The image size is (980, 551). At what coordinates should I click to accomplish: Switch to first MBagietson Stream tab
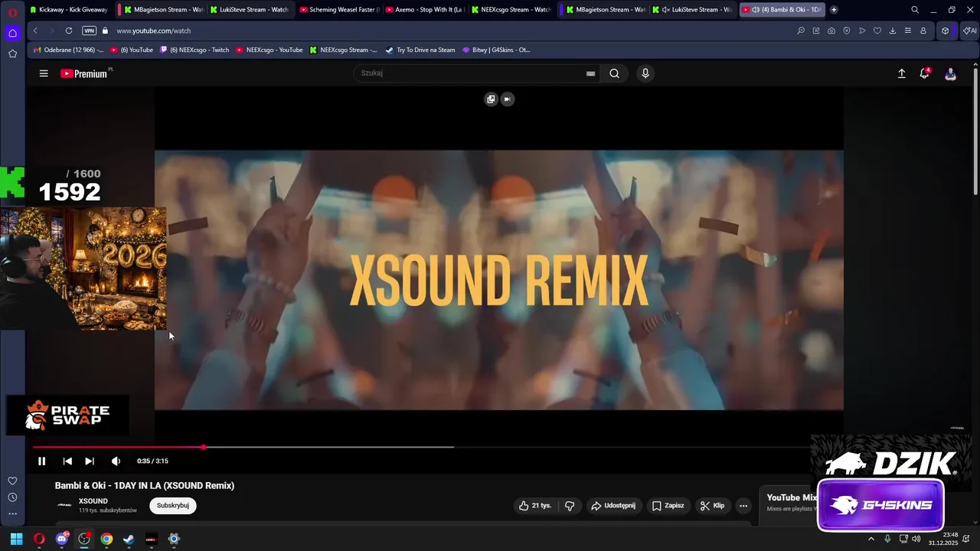pyautogui.click(x=163, y=10)
